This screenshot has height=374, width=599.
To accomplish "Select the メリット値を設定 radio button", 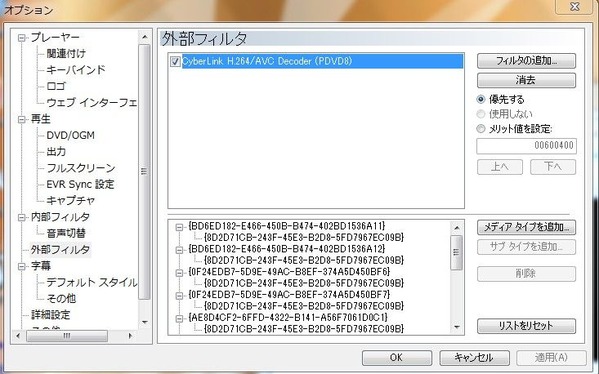I will coord(481,129).
